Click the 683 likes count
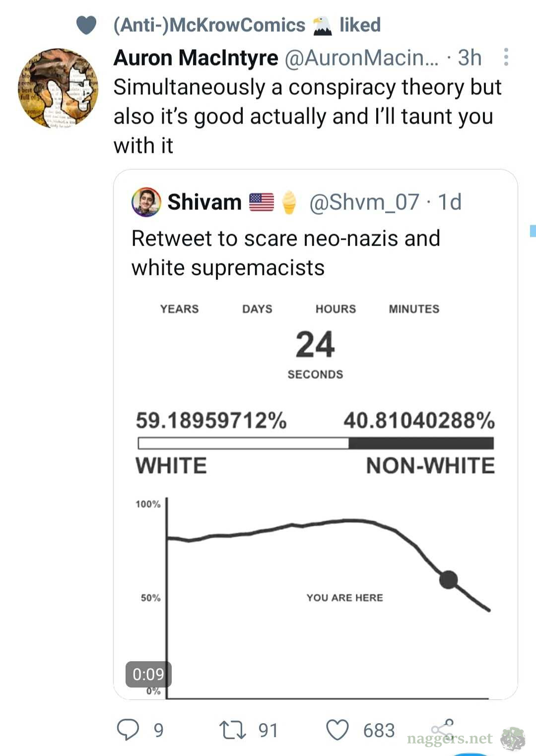Screen dimensions: 536x756 tap(379, 730)
